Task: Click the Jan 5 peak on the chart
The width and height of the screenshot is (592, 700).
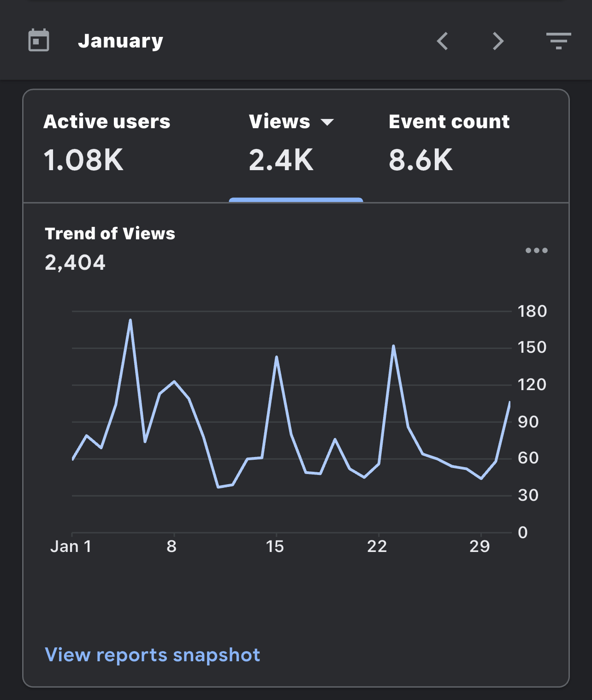Action: (x=130, y=320)
